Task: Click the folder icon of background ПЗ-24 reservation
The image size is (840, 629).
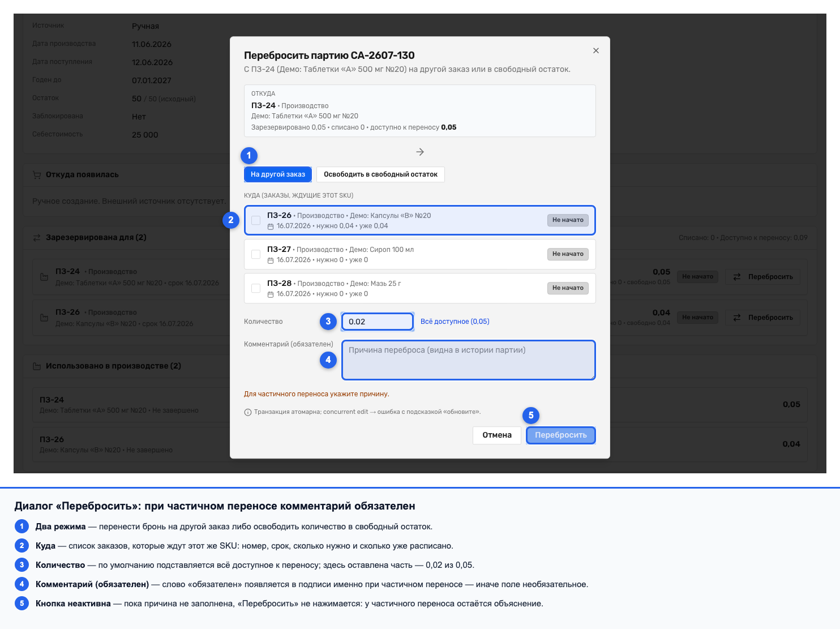Action: point(44,277)
